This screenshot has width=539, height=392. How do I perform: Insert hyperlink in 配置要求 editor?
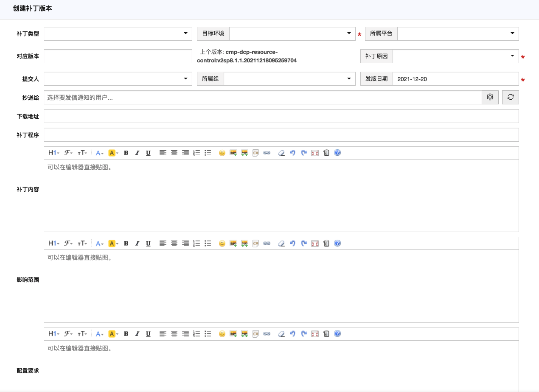[267, 333]
